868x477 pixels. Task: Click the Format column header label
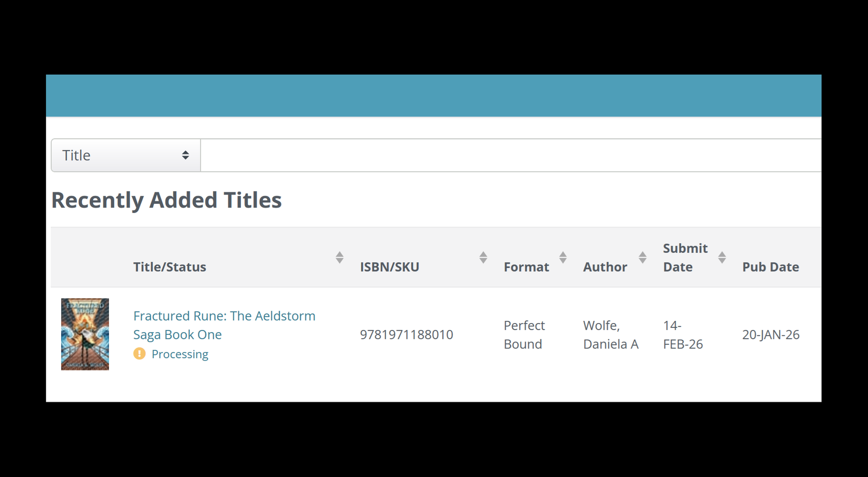pos(526,267)
